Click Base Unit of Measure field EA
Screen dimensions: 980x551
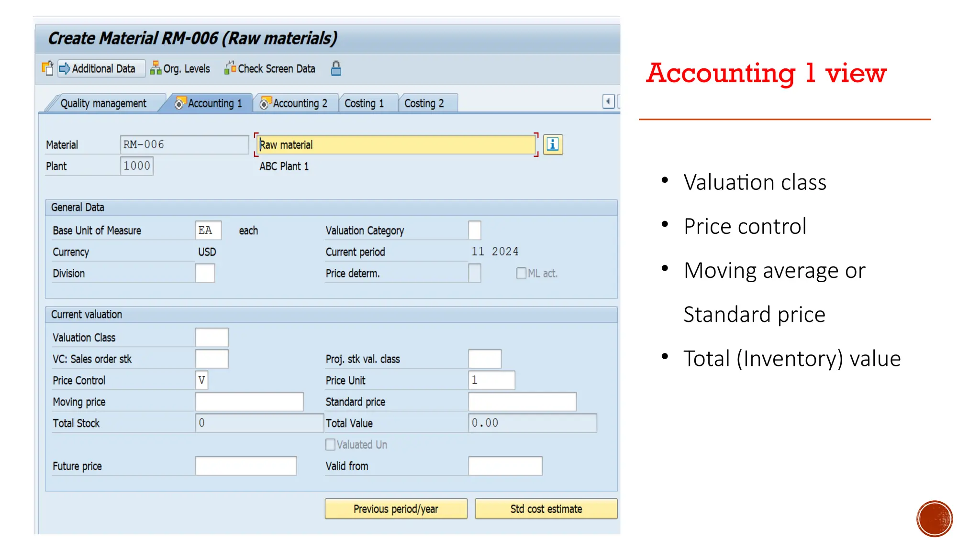click(208, 230)
